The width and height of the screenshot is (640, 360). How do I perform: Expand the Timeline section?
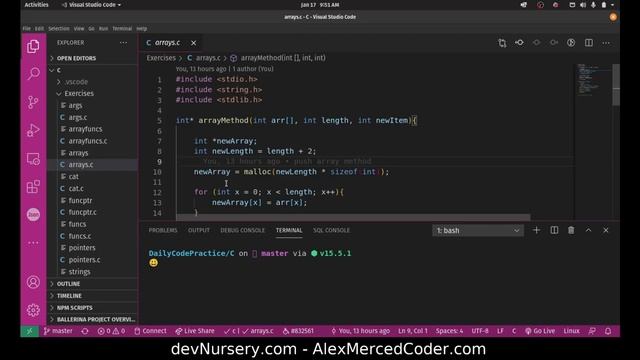pos(93,296)
